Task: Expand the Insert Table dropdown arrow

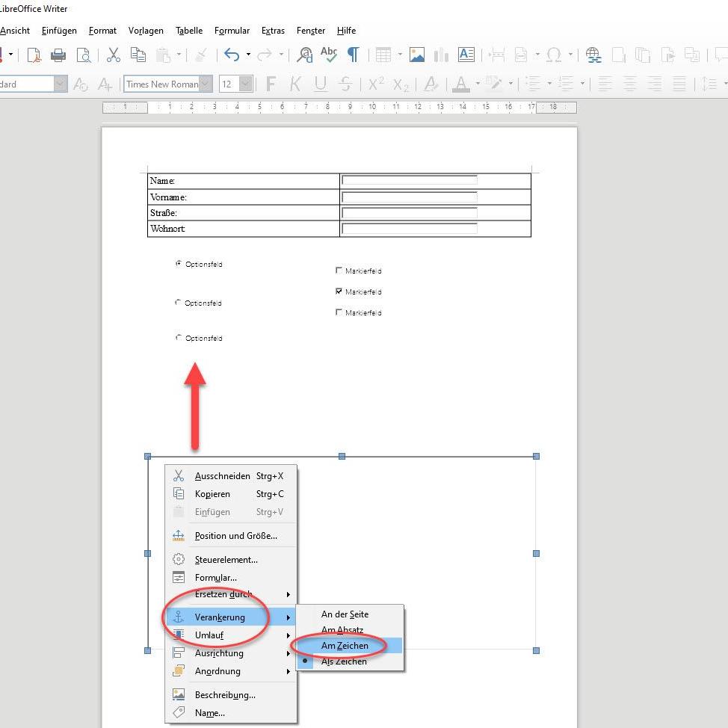Action: [400, 55]
